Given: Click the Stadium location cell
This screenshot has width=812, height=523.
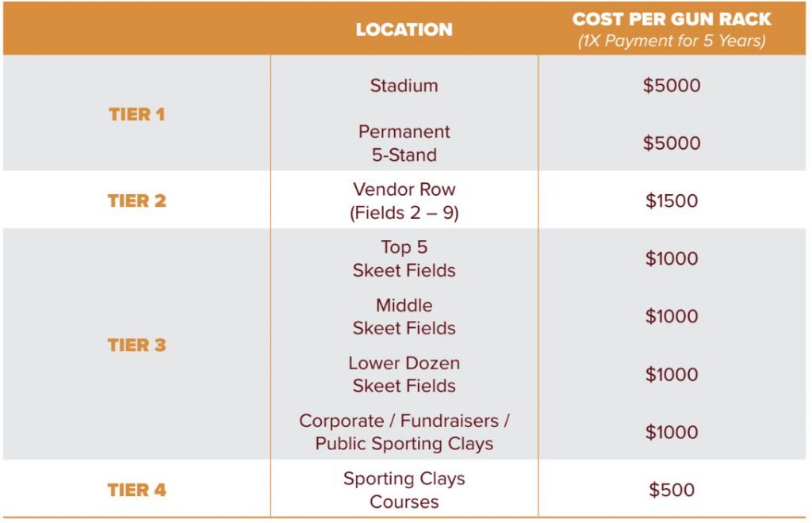Looking at the screenshot, I should tap(404, 86).
